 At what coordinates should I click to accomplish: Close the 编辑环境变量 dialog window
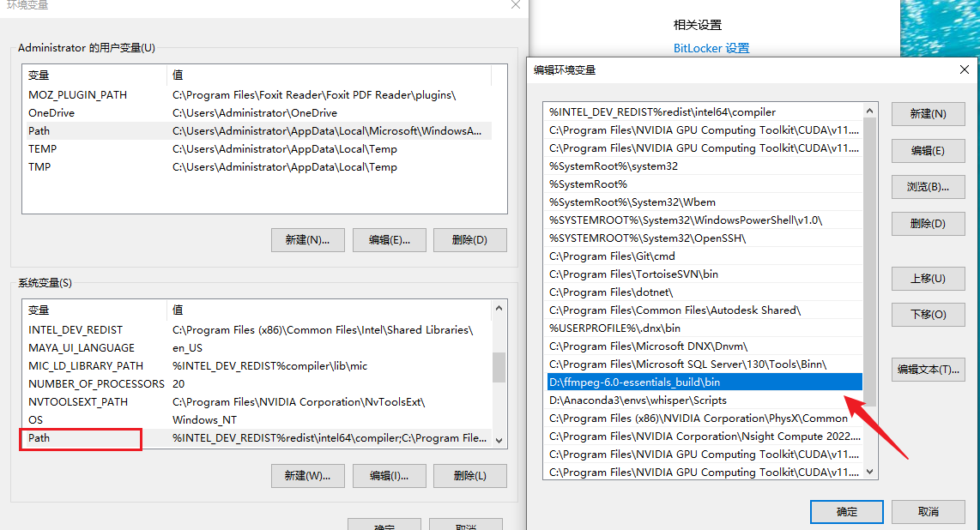pos(963,70)
